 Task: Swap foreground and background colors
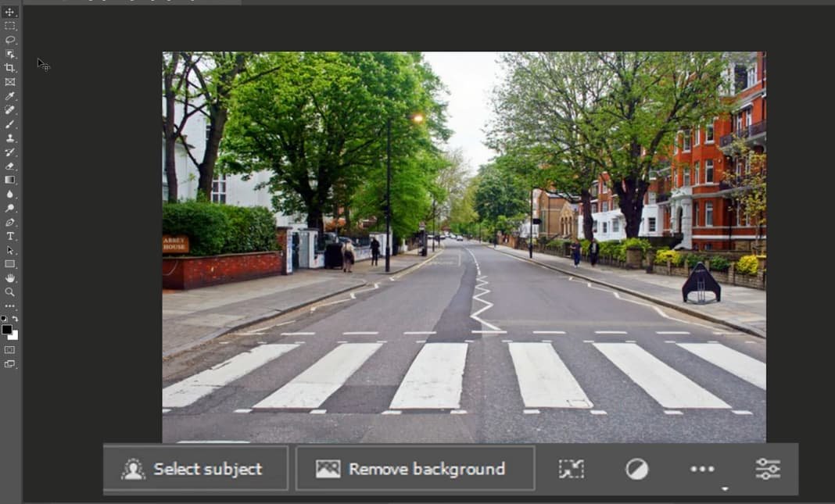(15, 319)
